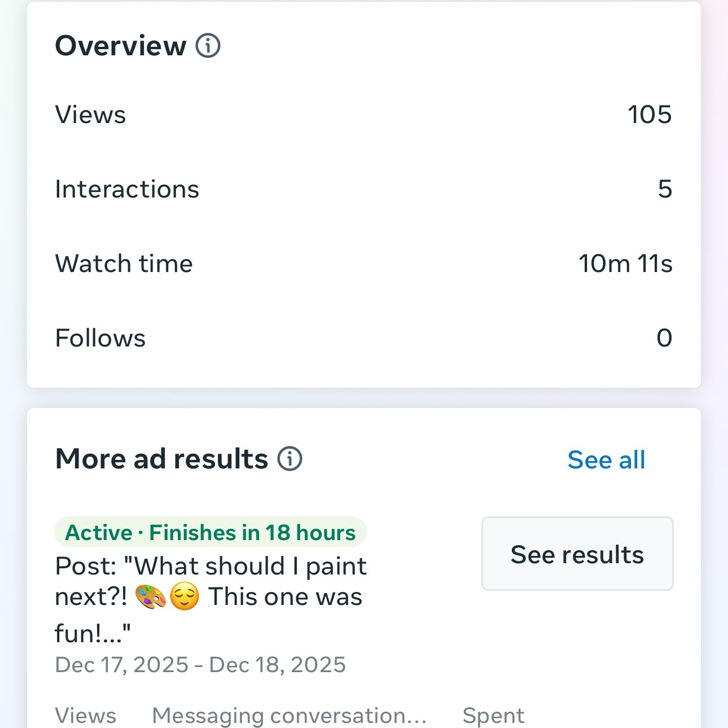728x728 pixels.
Task: Tap the Watch time row
Action: [364, 264]
